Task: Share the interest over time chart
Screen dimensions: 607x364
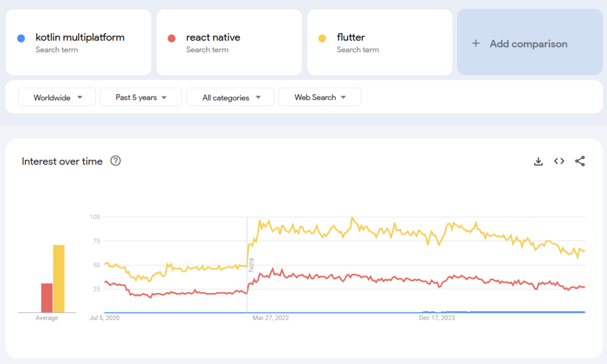Action: pos(580,161)
